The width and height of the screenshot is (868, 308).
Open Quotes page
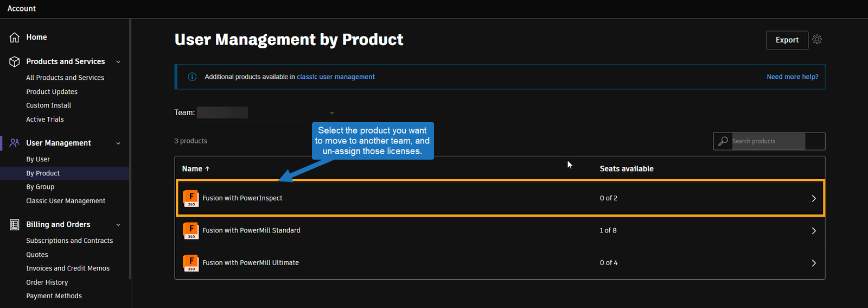tap(37, 255)
